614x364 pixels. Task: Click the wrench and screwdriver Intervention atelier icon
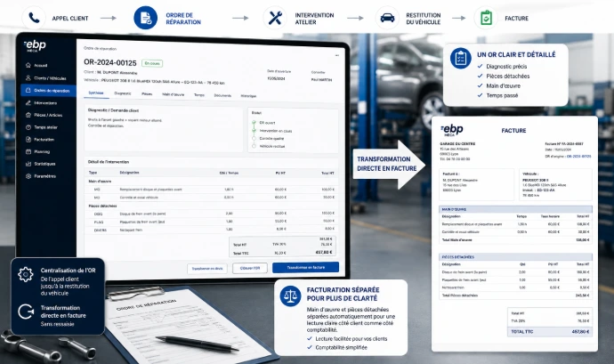(275, 18)
